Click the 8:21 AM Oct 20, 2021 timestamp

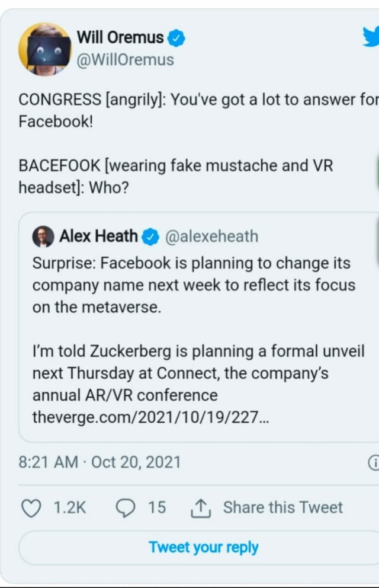click(x=99, y=462)
